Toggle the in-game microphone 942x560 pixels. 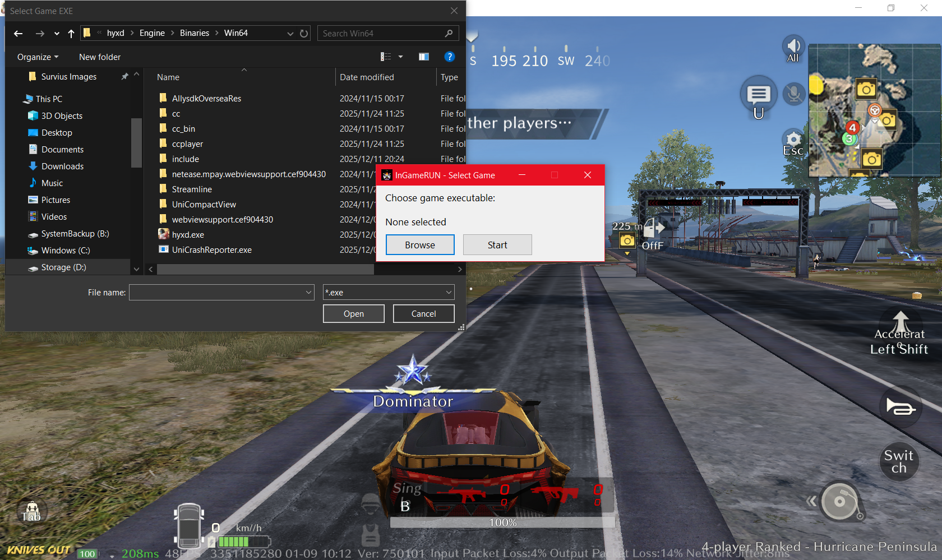pos(794,94)
